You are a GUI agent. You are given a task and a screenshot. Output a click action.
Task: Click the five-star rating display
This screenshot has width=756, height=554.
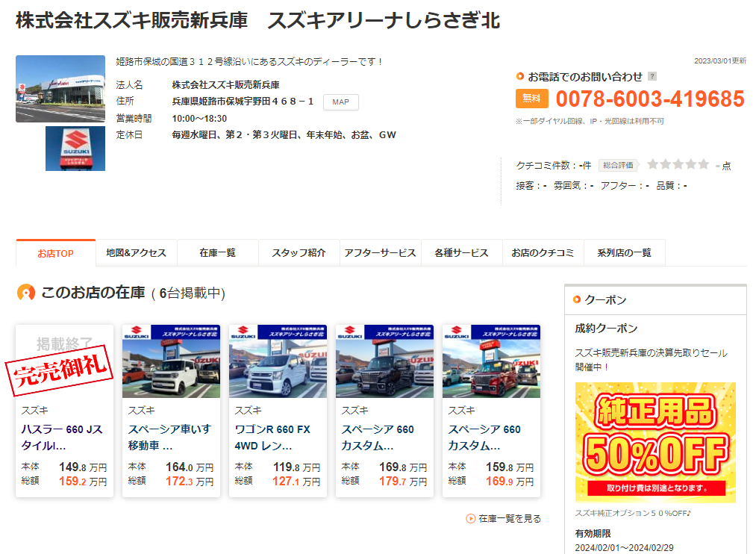(x=678, y=164)
